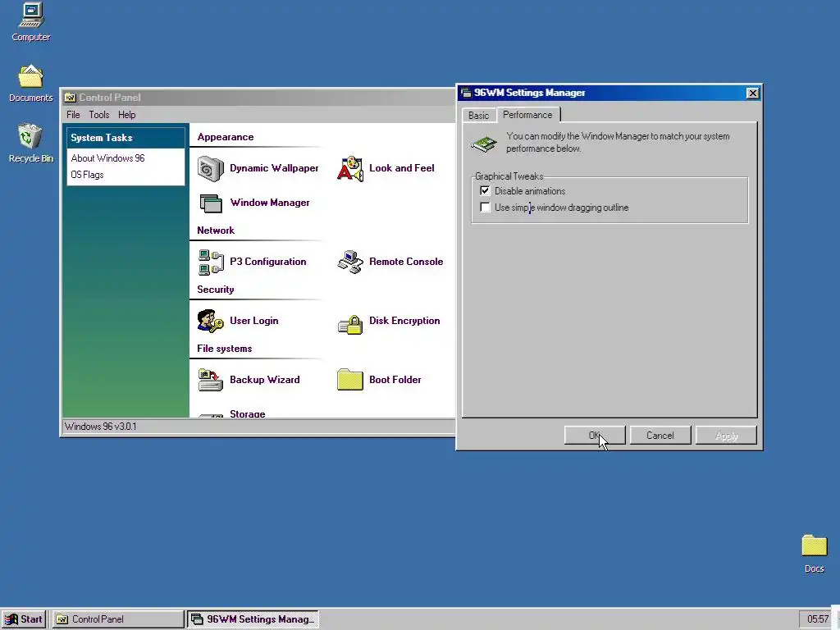Click the P3 Configuration label
Image resolution: width=840 pixels, height=630 pixels.
268,262
